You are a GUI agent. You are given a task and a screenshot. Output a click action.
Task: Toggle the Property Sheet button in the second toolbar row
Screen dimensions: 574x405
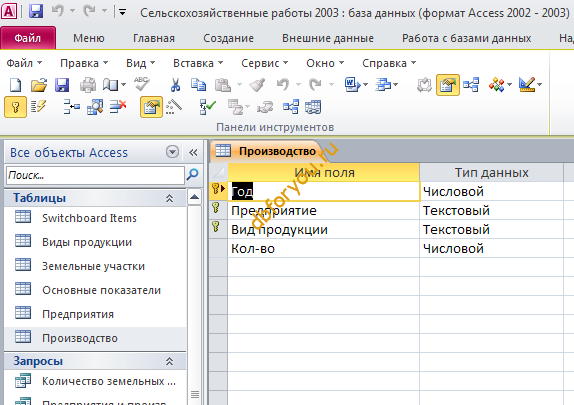(x=151, y=107)
